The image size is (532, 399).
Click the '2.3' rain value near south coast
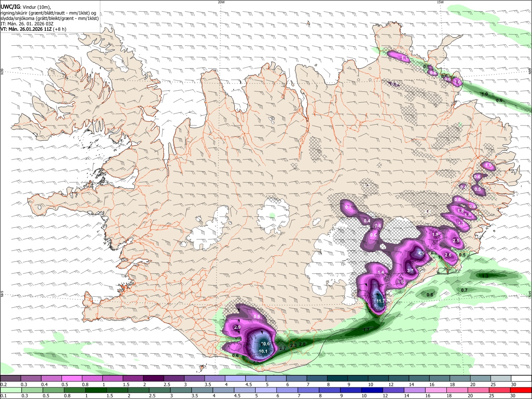[293, 345]
